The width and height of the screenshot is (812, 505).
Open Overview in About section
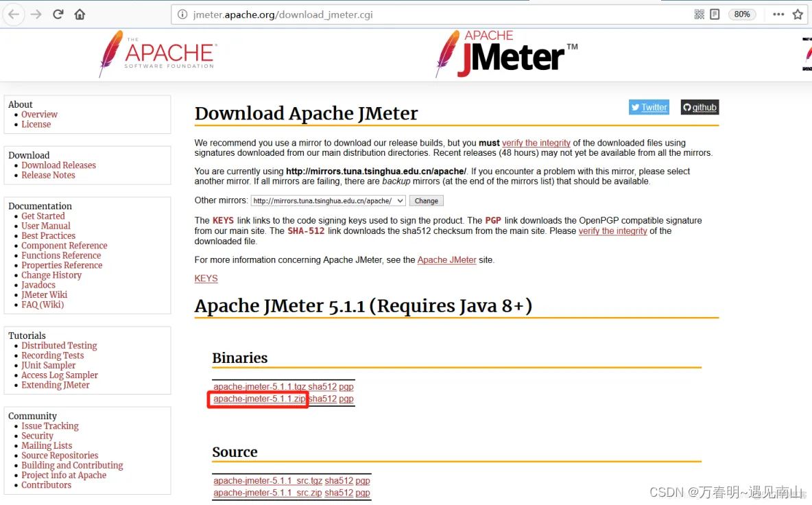click(x=39, y=115)
